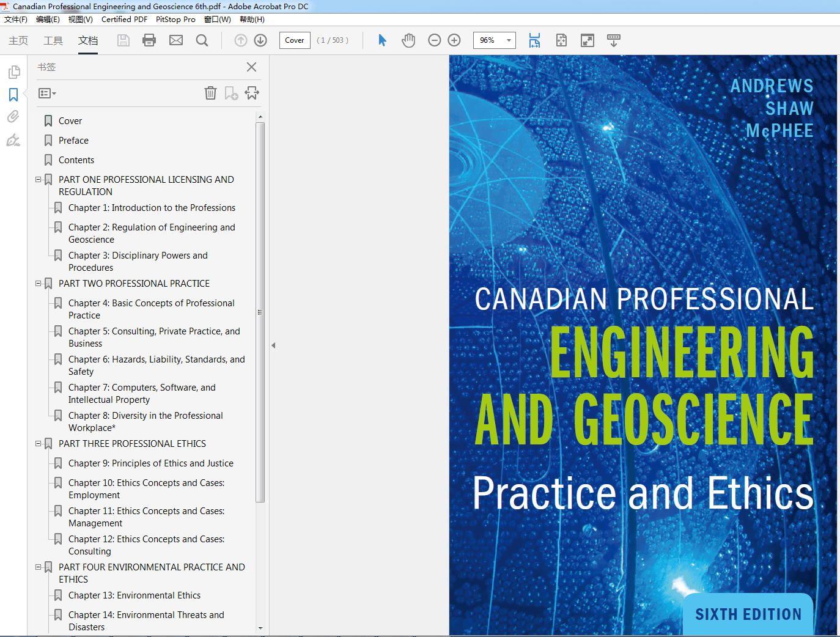Delete the selected bookmark
The height and width of the screenshot is (637, 840).
pyautogui.click(x=210, y=93)
